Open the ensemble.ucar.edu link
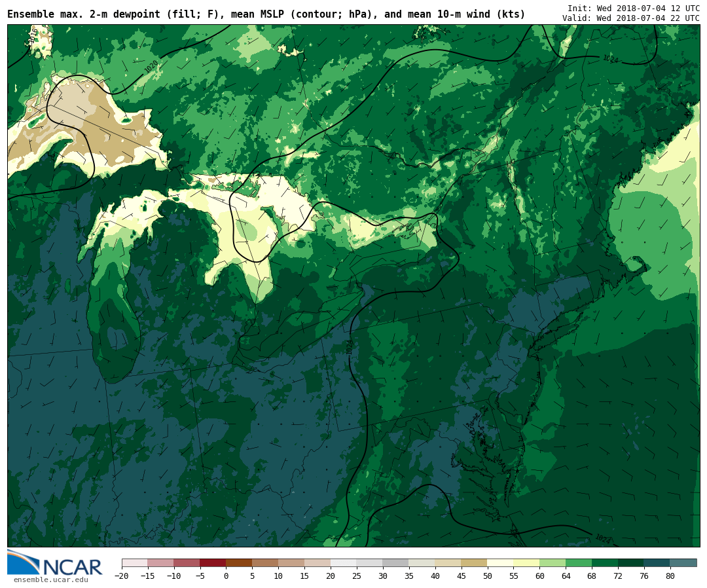 pyautogui.click(x=50, y=579)
